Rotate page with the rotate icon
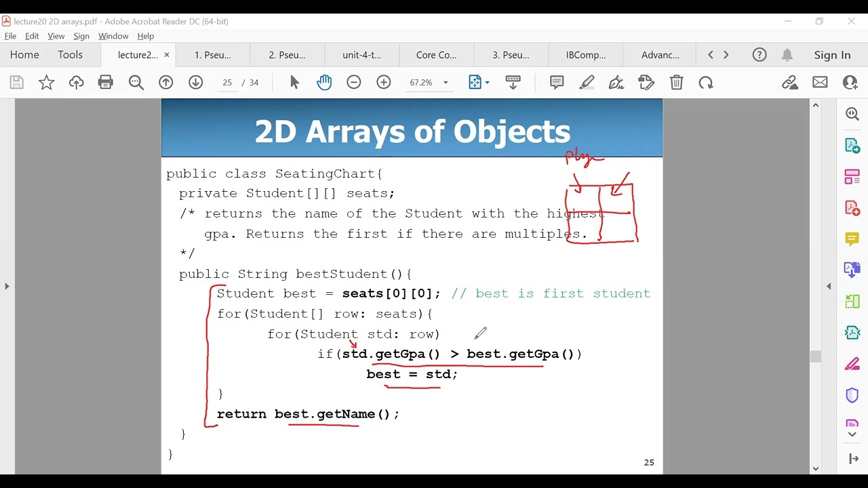This screenshot has width=868, height=488. pyautogui.click(x=706, y=83)
